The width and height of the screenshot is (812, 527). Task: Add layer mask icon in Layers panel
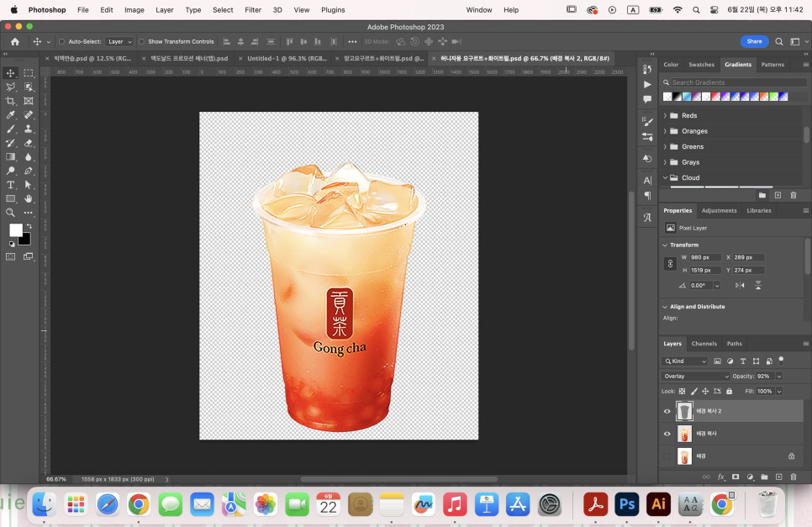click(736, 477)
